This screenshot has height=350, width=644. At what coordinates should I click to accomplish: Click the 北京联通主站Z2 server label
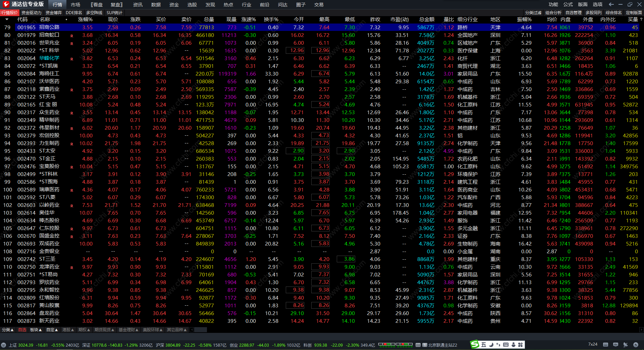click(442, 345)
